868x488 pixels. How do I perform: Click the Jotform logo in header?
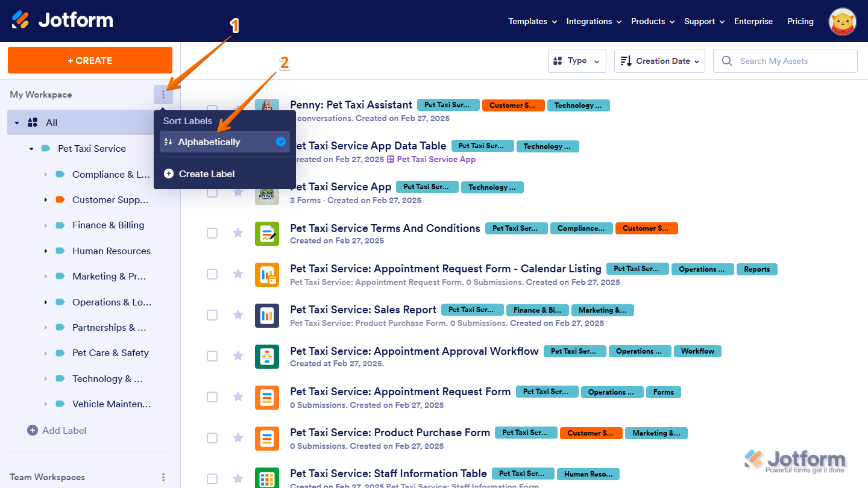click(x=62, y=20)
